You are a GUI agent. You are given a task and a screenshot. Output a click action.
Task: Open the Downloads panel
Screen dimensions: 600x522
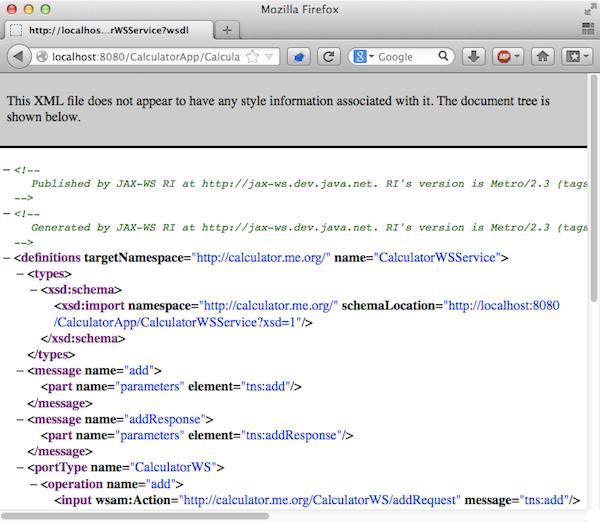tap(476, 57)
